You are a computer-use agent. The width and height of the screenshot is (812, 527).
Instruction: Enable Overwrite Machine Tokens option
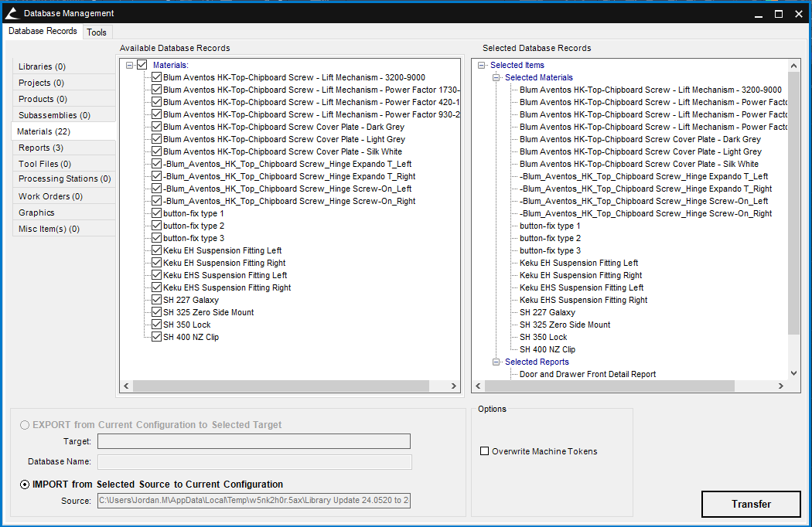pyautogui.click(x=485, y=451)
